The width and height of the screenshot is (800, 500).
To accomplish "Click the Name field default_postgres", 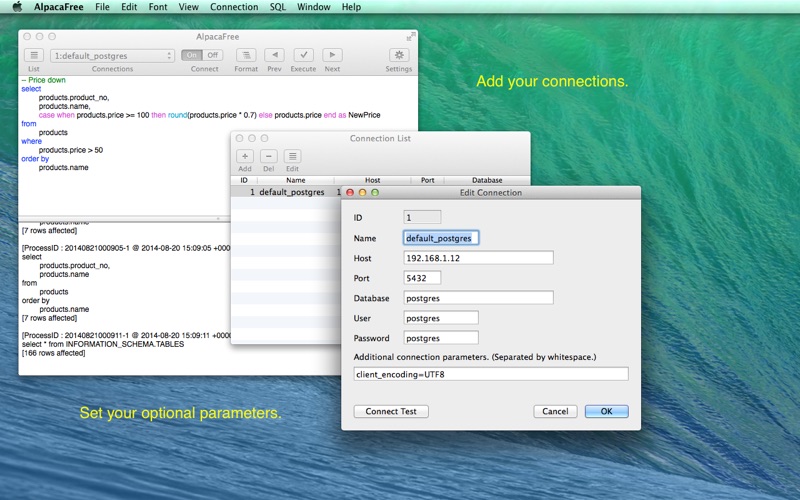I will pos(441,238).
